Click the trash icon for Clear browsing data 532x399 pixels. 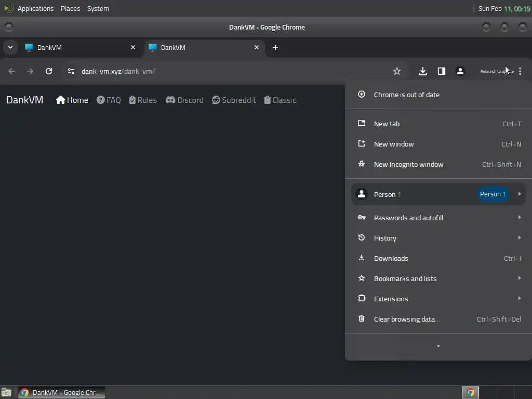point(362,318)
